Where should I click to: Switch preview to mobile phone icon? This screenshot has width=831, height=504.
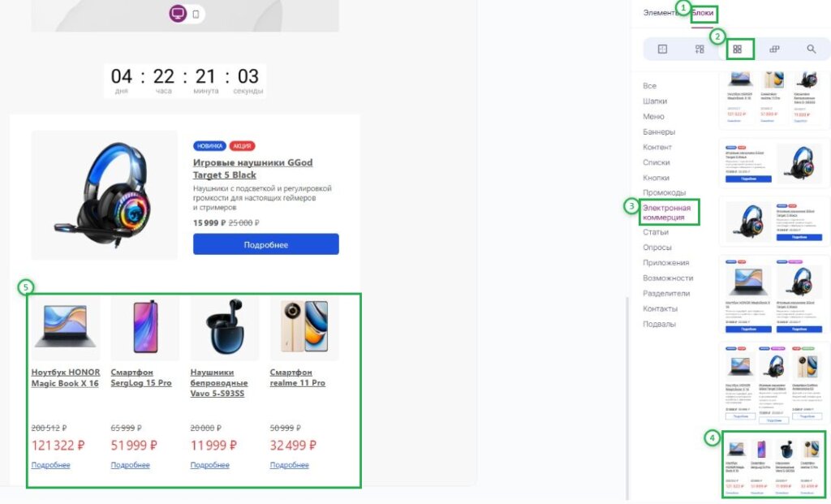coord(196,14)
